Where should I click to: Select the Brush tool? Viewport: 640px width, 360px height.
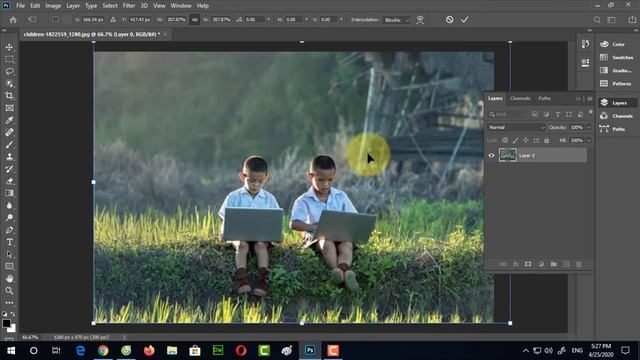click(9, 144)
